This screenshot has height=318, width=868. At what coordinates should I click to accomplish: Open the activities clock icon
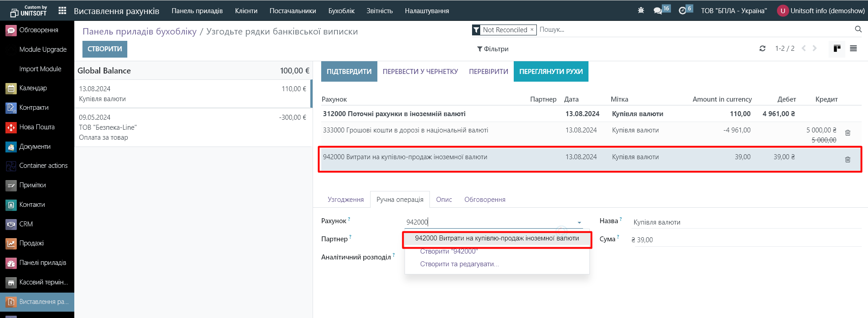pos(682,10)
